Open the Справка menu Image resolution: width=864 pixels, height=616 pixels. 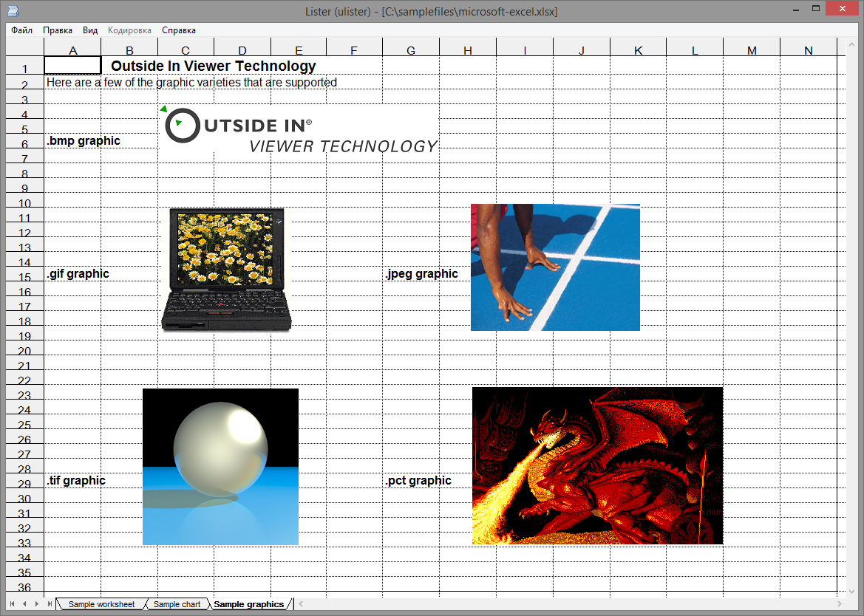[x=179, y=30]
